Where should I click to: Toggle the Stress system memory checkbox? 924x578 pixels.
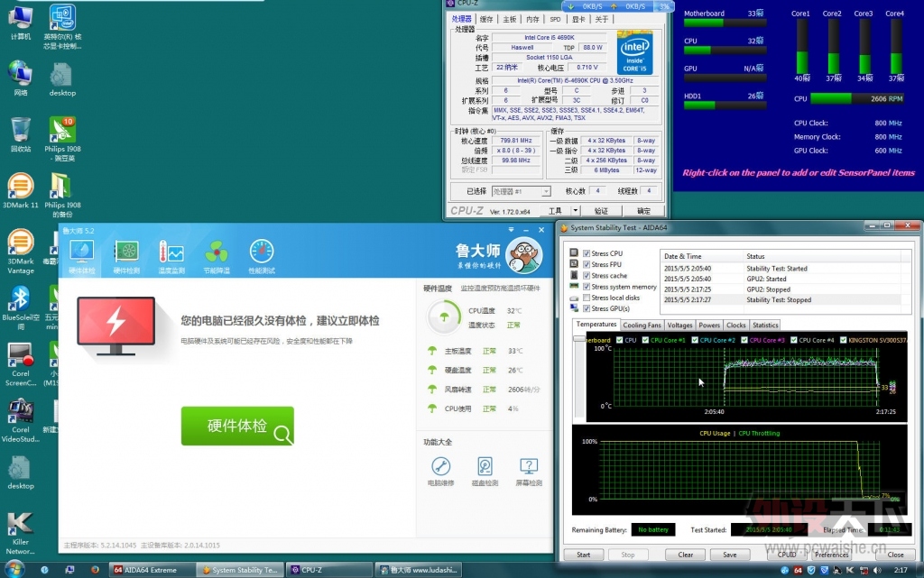coord(587,287)
